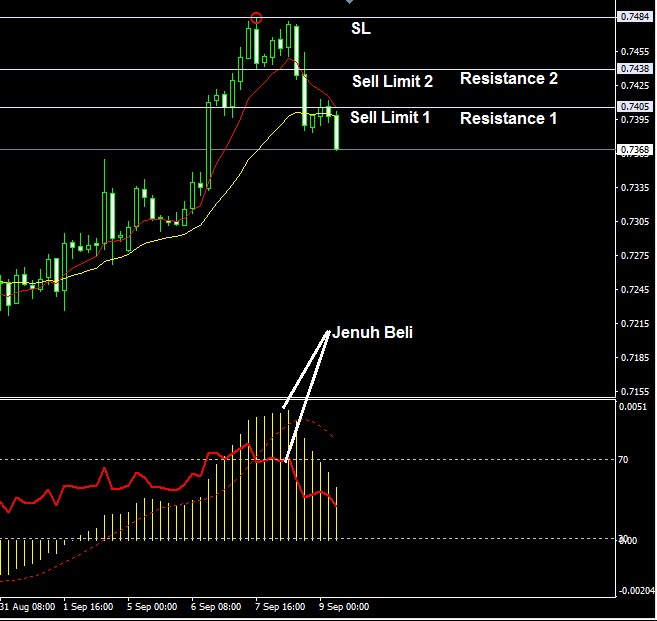The height and width of the screenshot is (621, 657).
Task: Click the 0.7335 price axis value
Action: (635, 187)
